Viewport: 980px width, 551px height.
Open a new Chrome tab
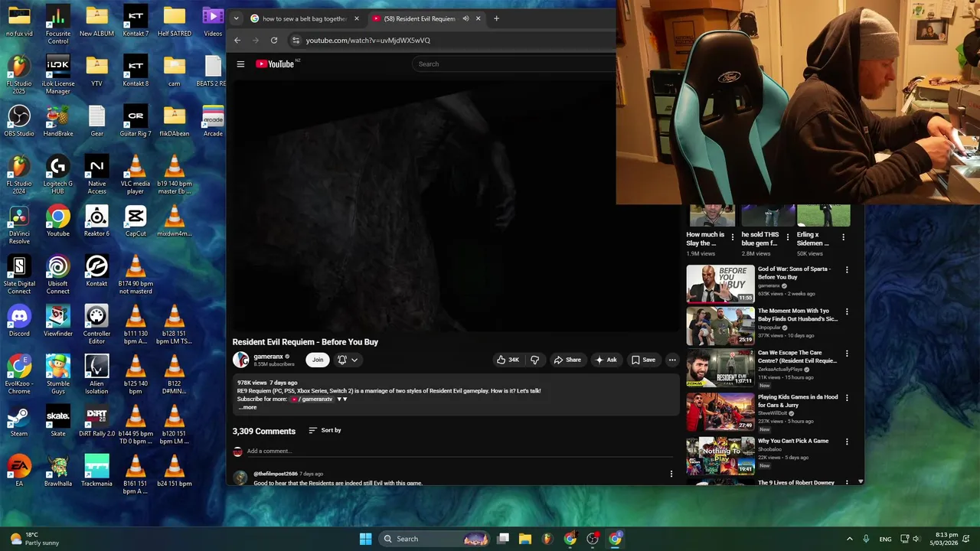(x=496, y=18)
